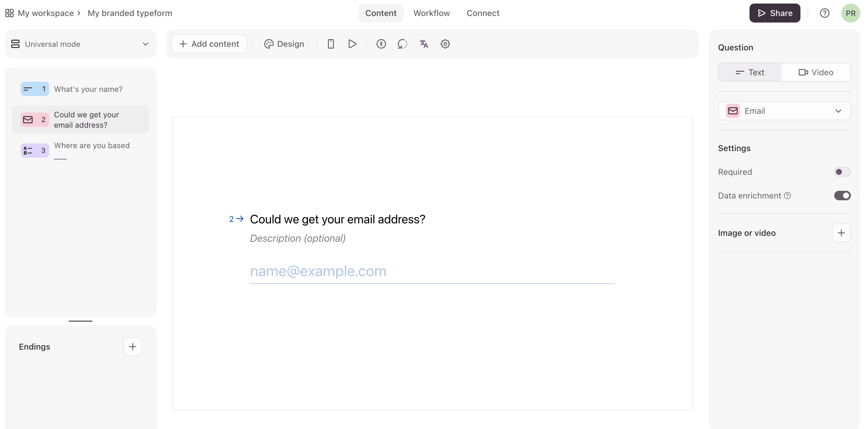Click the Data enrichment info icon
Viewport: 868px width, 429px height.
click(787, 196)
